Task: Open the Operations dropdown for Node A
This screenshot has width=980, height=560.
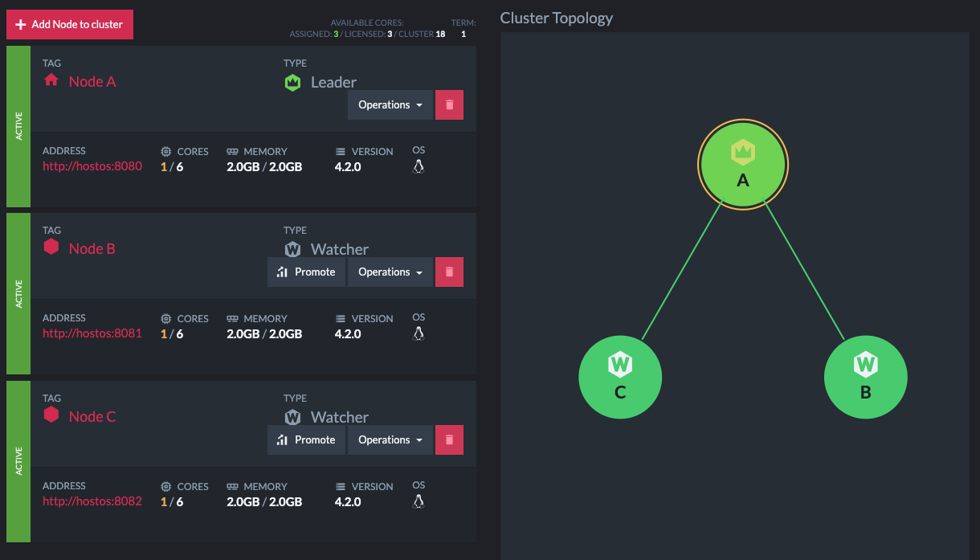Action: tap(390, 104)
